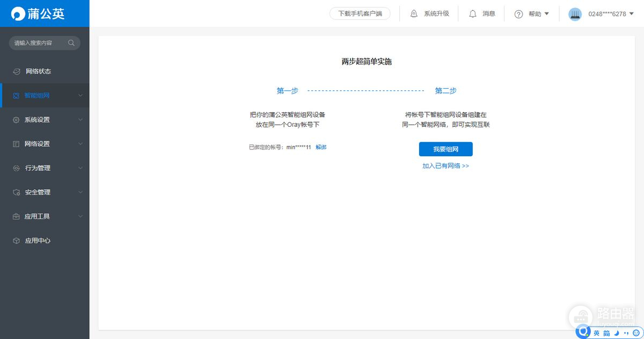644x339 pixels.
Task: Click the search magnifier in the sidebar
Action: tap(71, 42)
